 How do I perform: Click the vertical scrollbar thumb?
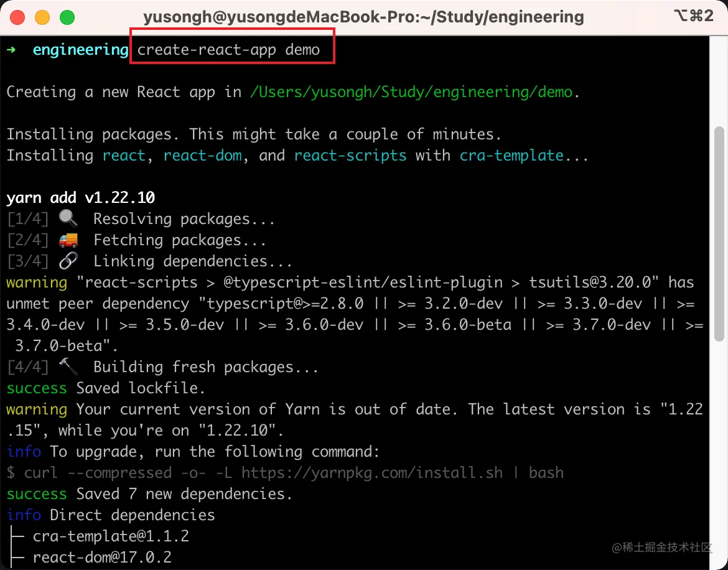tap(719, 234)
